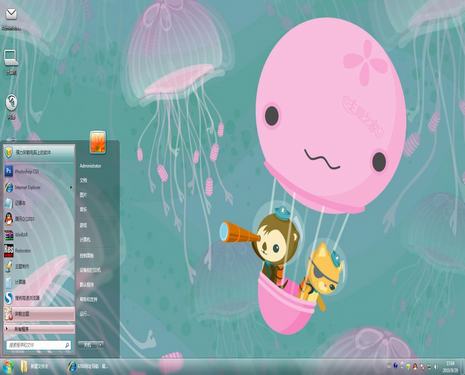Screen dimensions: 465x375
Task: Open Documents (文档) in start menu
Action: tap(83, 180)
